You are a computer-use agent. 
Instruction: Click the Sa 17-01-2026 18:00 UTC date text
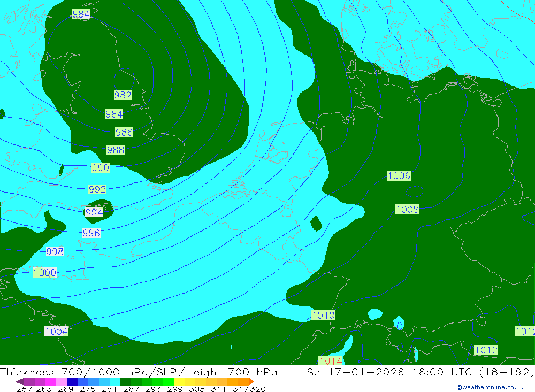[x=389, y=372]
